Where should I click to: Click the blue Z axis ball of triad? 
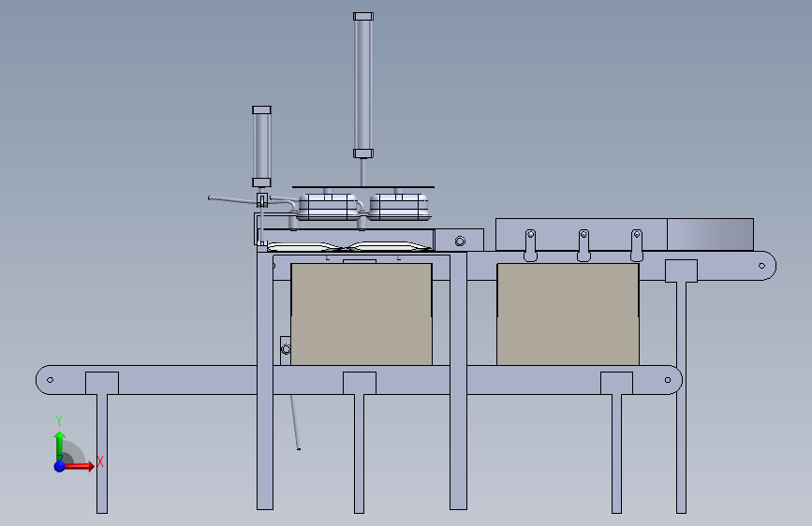pos(60,466)
